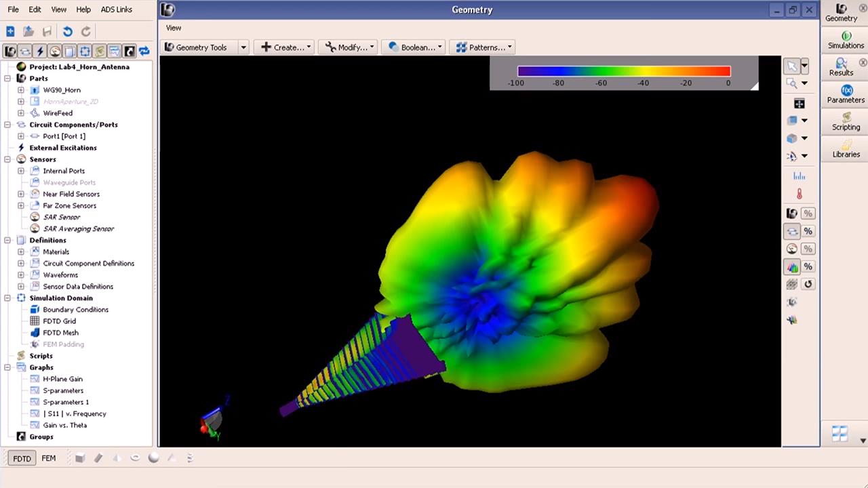Toggle the FEM solver mode

tap(49, 458)
